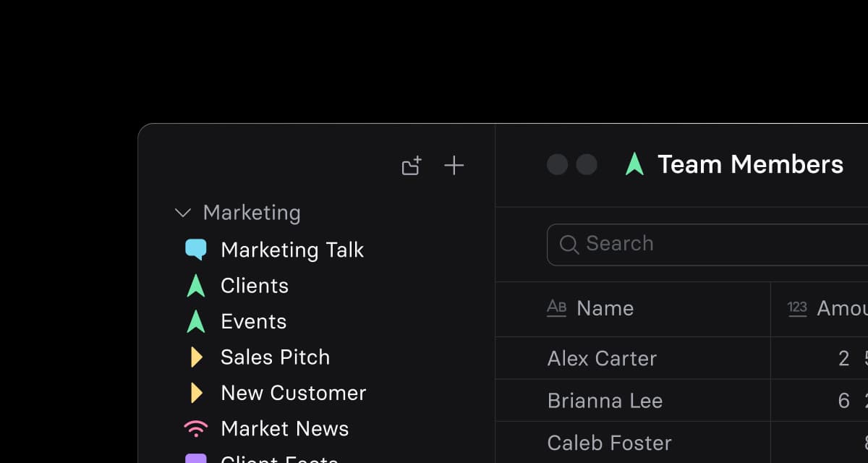Screen dimensions: 868x463
Task: Click the blue chat bubble icon
Action: pos(196,250)
